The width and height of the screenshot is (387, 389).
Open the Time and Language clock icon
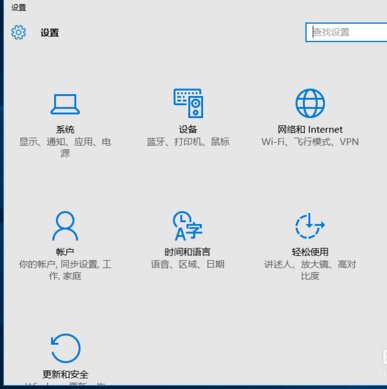click(x=187, y=226)
